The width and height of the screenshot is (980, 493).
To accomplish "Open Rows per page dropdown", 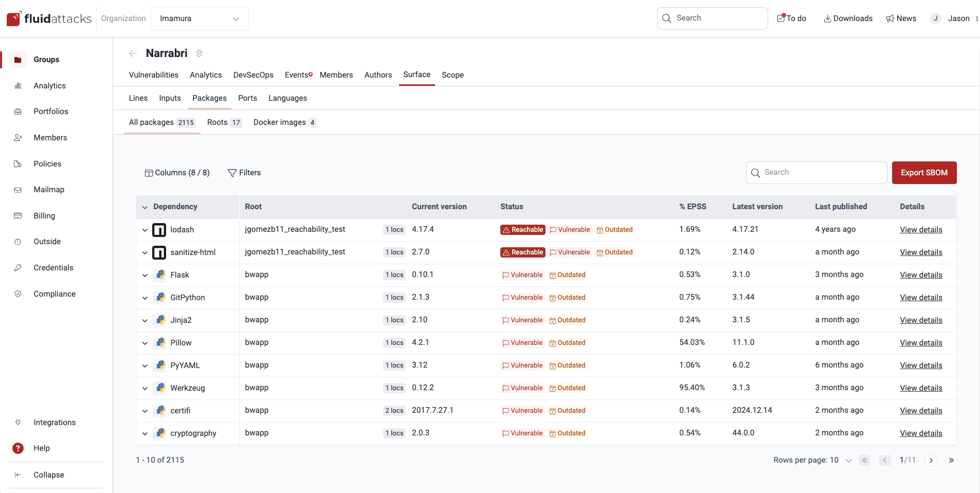I will (848, 461).
